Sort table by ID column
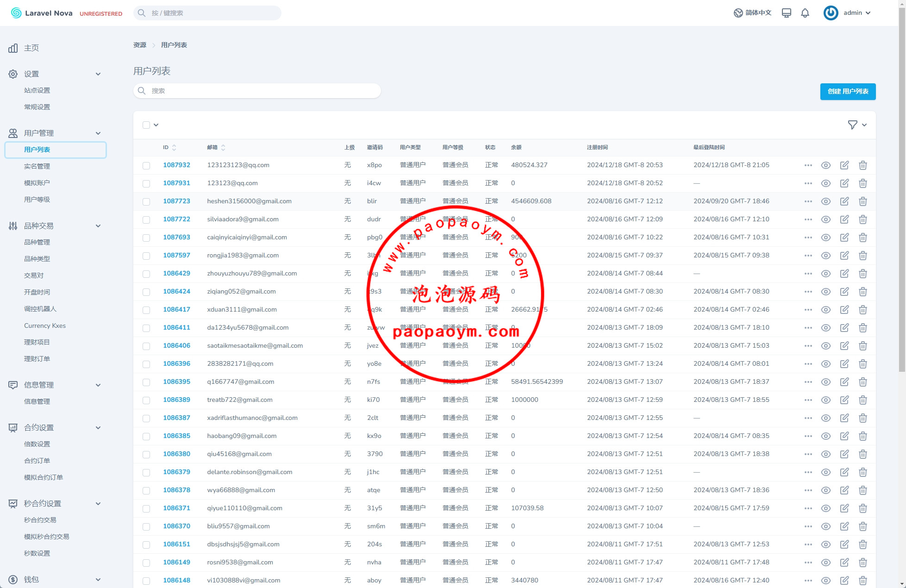 169,148
